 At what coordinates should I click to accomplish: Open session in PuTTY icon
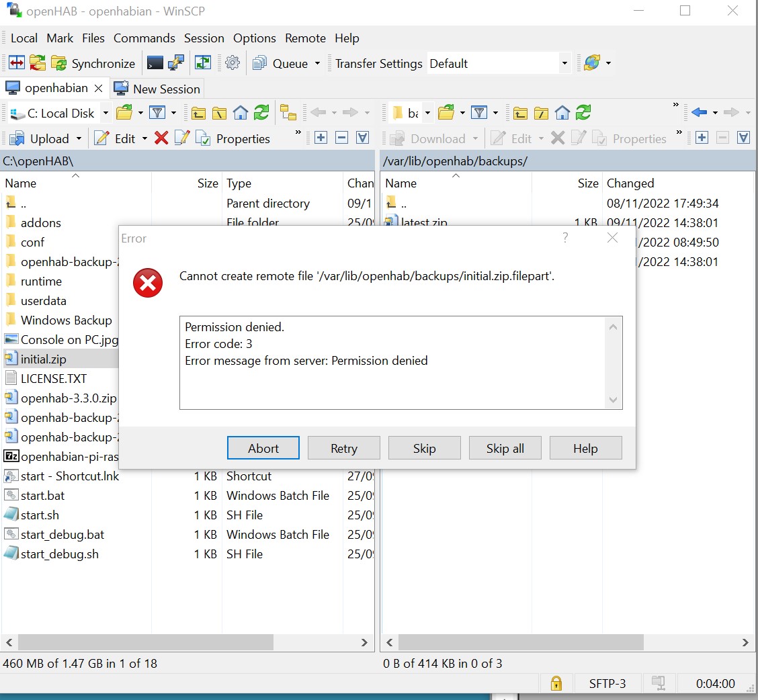point(175,63)
